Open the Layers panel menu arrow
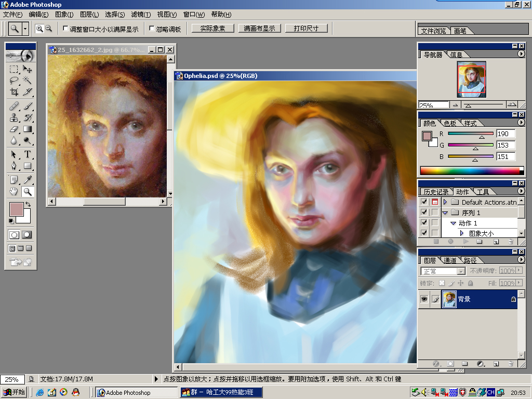Image resolution: width=532 pixels, height=399 pixels. (x=521, y=260)
